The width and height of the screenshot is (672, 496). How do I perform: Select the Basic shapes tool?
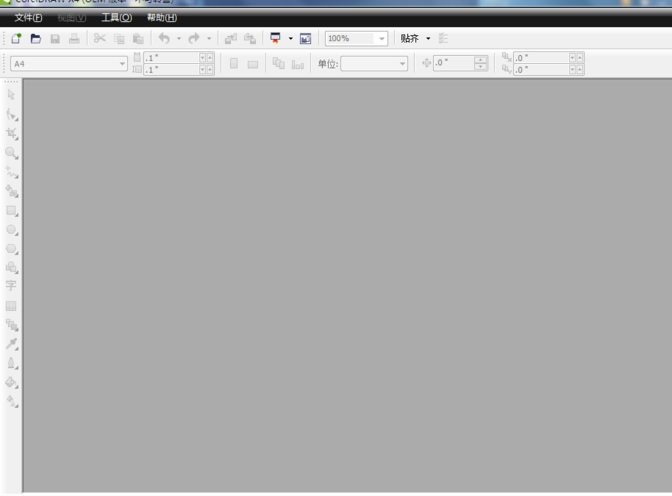[x=12, y=268]
